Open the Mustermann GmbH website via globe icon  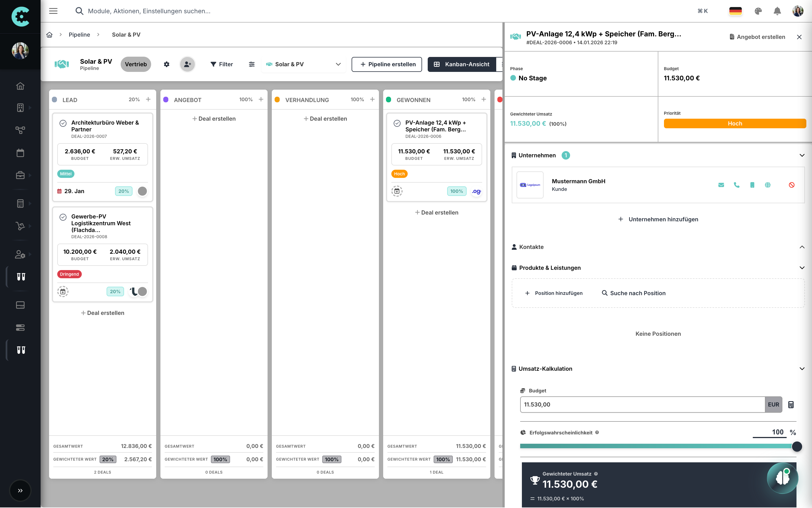pyautogui.click(x=768, y=185)
